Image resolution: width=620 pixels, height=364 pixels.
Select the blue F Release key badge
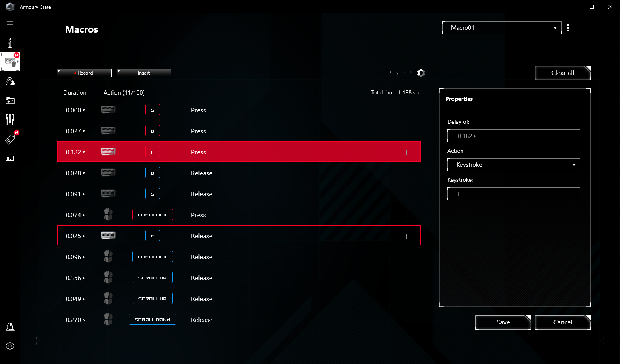coord(152,235)
